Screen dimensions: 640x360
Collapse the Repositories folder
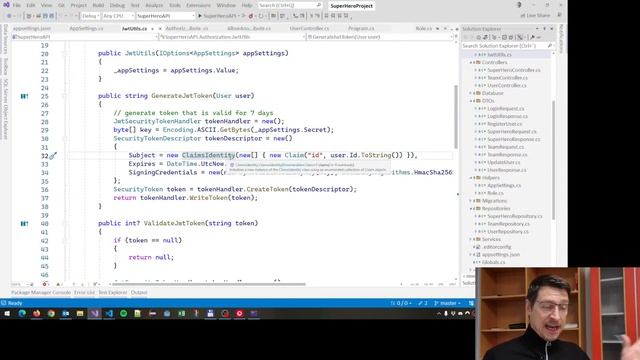[x=471, y=209]
